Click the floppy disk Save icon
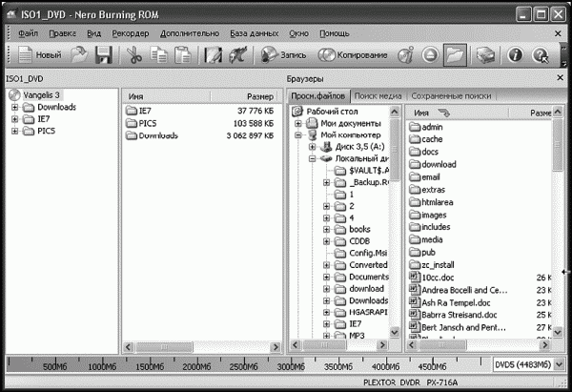The height and width of the screenshot is (392, 572). coord(104,55)
